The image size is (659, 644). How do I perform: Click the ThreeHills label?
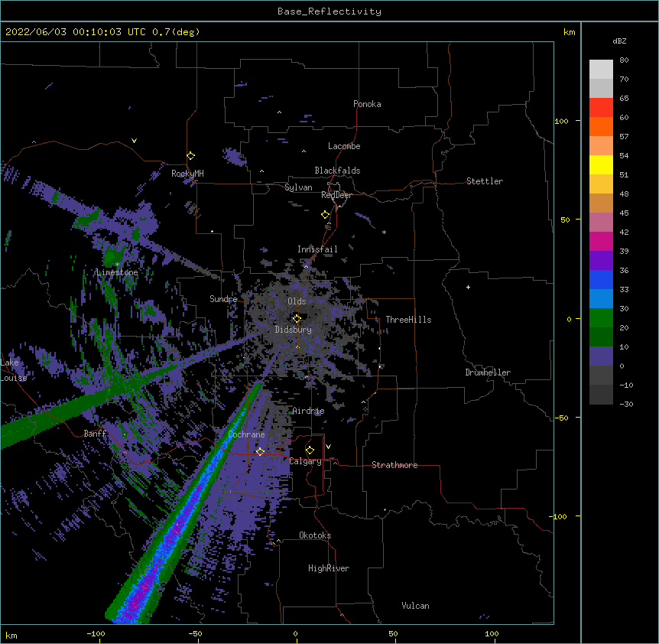pyautogui.click(x=408, y=320)
